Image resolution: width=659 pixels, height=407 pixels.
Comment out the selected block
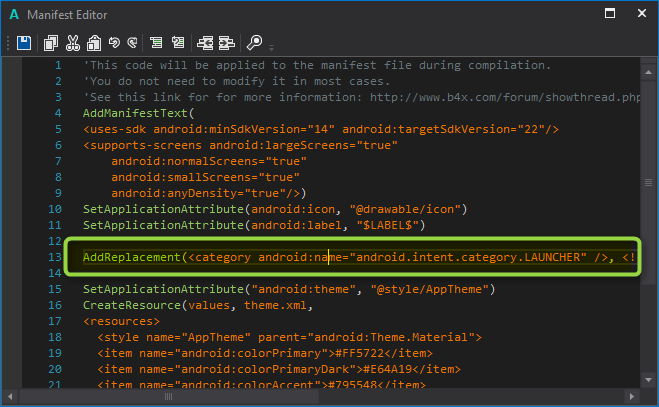(156, 42)
